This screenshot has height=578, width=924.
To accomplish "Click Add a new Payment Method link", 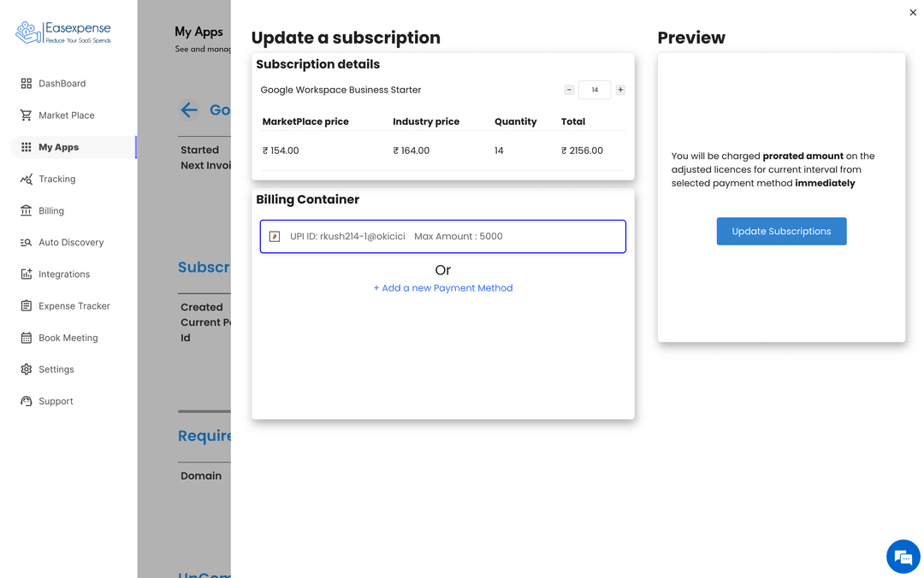I will [x=443, y=288].
